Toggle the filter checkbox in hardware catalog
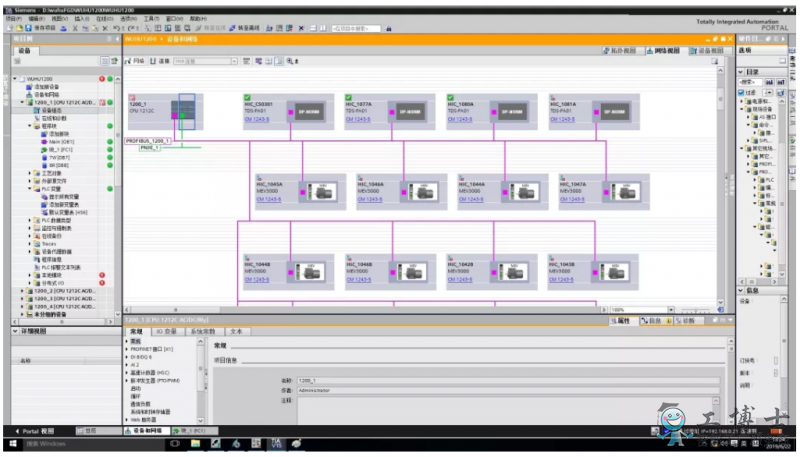The width and height of the screenshot is (800, 457). pos(741,92)
